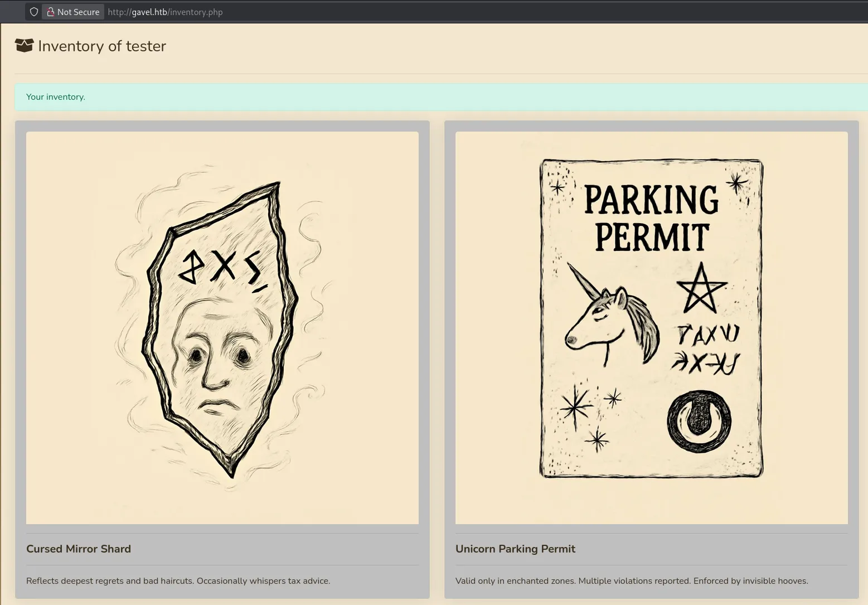
Task: Click the PARKING PERMIT lettering in the image
Action: (651, 219)
